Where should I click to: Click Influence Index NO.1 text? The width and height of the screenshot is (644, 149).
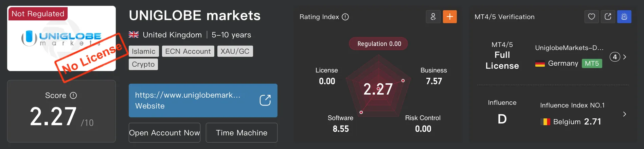pyautogui.click(x=572, y=105)
